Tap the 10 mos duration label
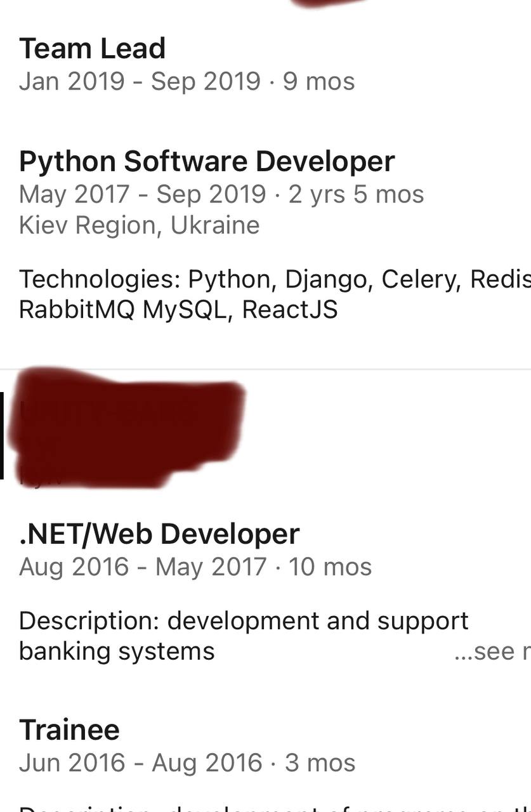 (x=330, y=566)
